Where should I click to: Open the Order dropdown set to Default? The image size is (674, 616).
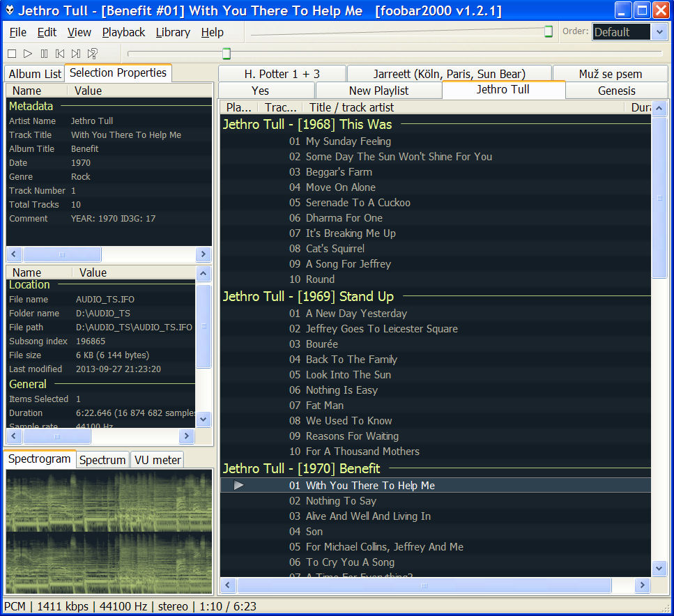(x=629, y=32)
